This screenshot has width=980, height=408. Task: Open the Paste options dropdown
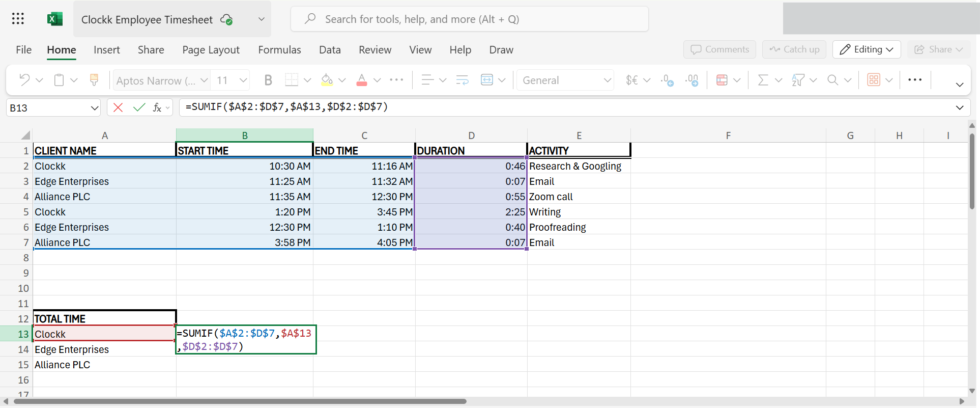click(74, 80)
